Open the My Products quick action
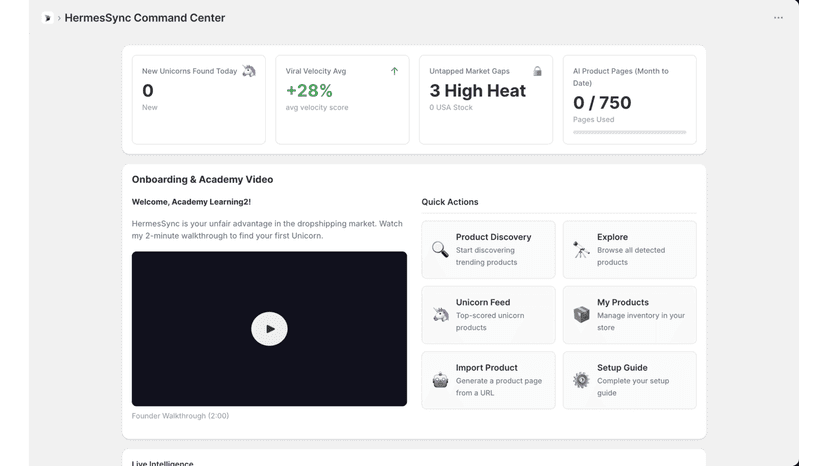The image size is (828, 466). [629, 315]
